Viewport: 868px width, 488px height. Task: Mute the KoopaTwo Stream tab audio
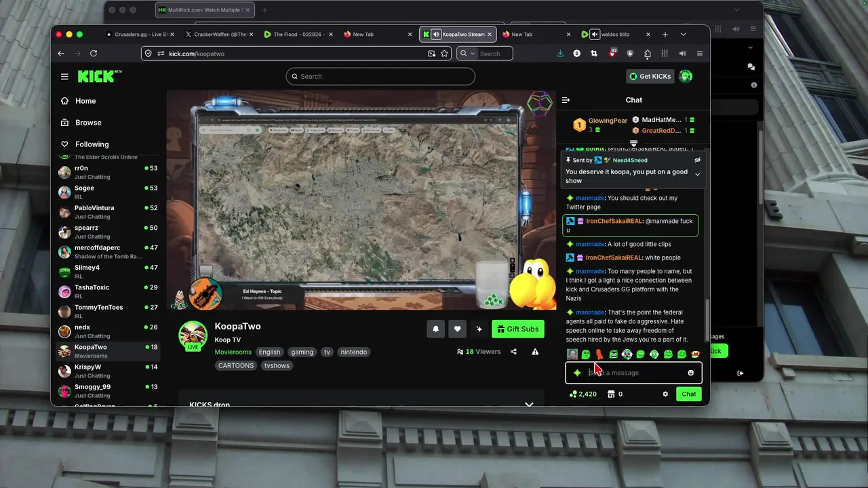pos(436,35)
